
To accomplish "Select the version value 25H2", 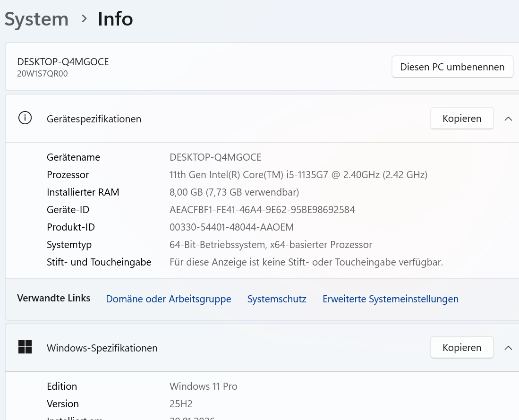I will [x=181, y=404].
